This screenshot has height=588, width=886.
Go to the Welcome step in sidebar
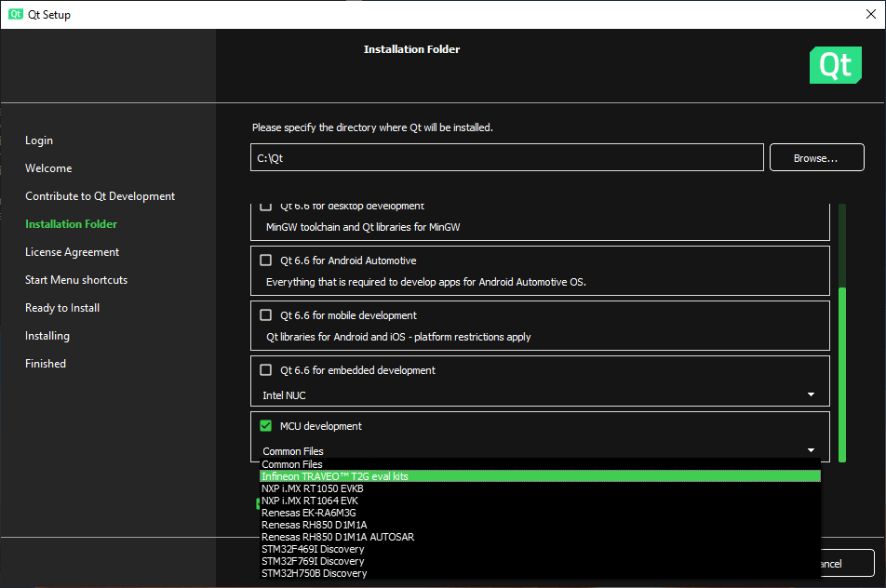(48, 167)
